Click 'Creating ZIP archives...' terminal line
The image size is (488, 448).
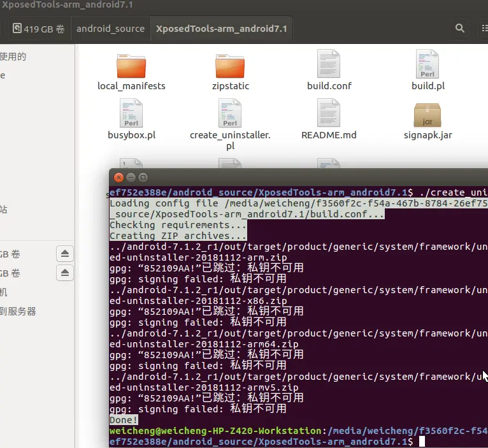[x=178, y=236]
